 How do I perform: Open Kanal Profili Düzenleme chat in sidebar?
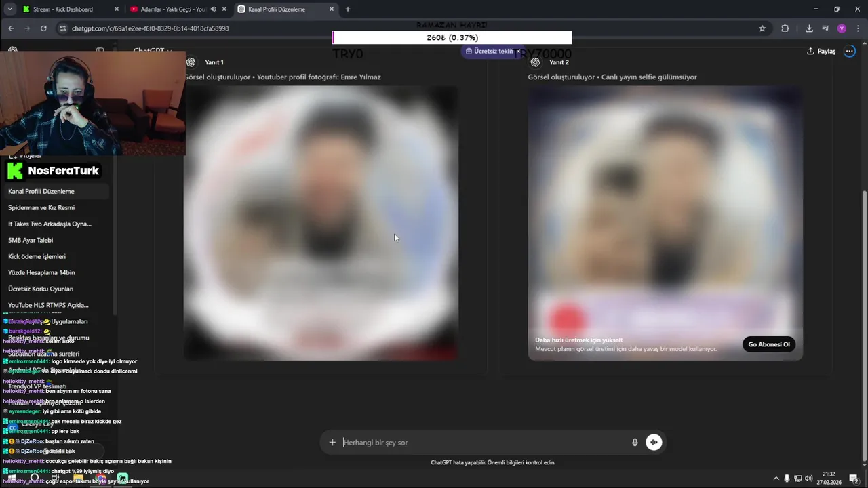pos(57,191)
